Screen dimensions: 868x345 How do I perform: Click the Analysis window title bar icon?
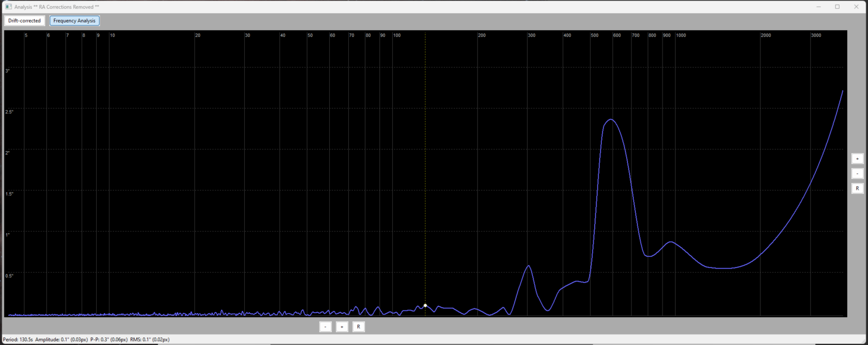8,6
